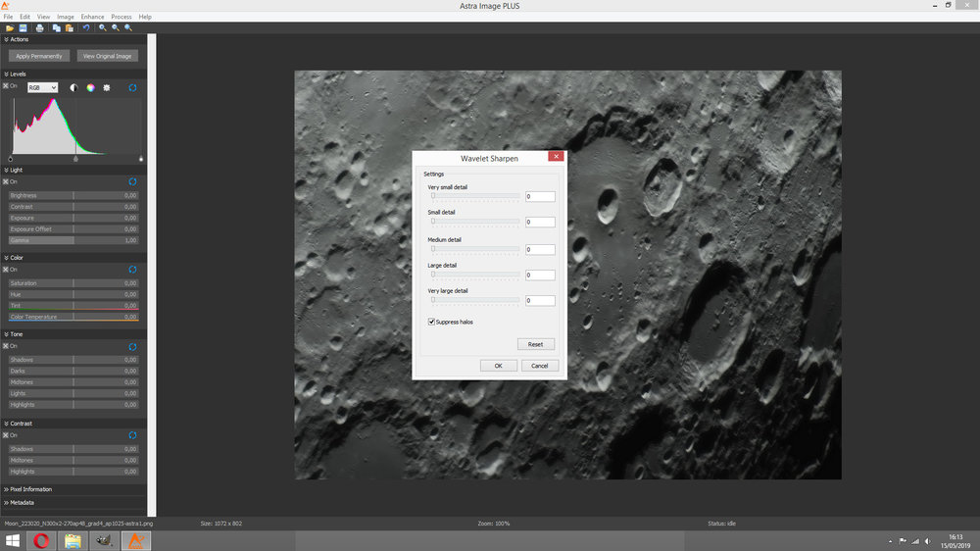The height and width of the screenshot is (551, 980).
Task: Confirm Wavelet Sharpen with OK button
Action: [498, 366]
